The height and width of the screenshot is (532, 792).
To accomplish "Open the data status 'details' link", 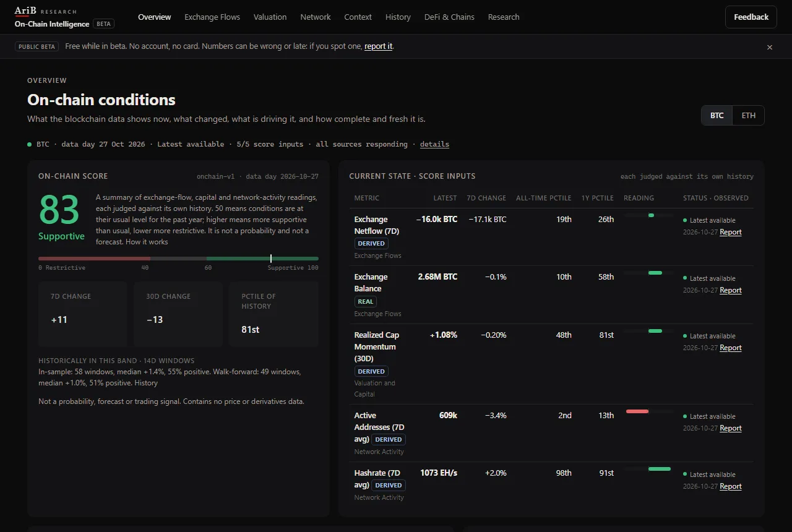I will (434, 144).
